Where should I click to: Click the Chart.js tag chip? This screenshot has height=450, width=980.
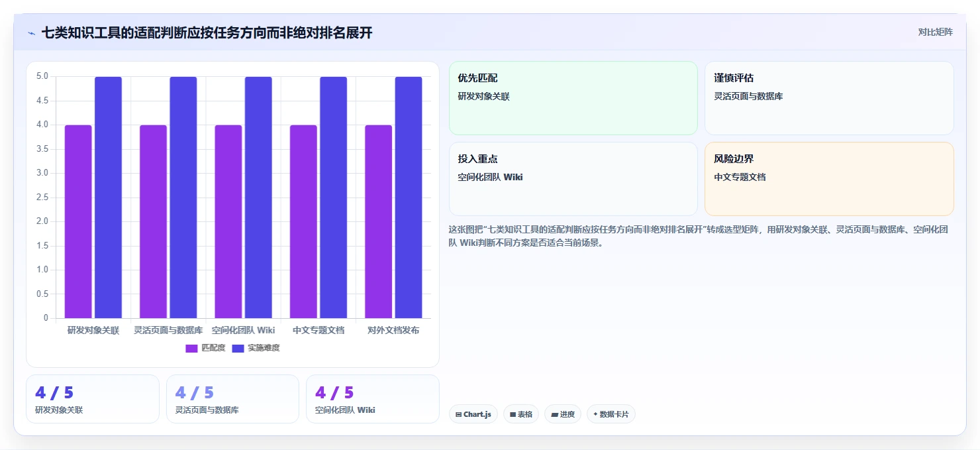pos(473,414)
